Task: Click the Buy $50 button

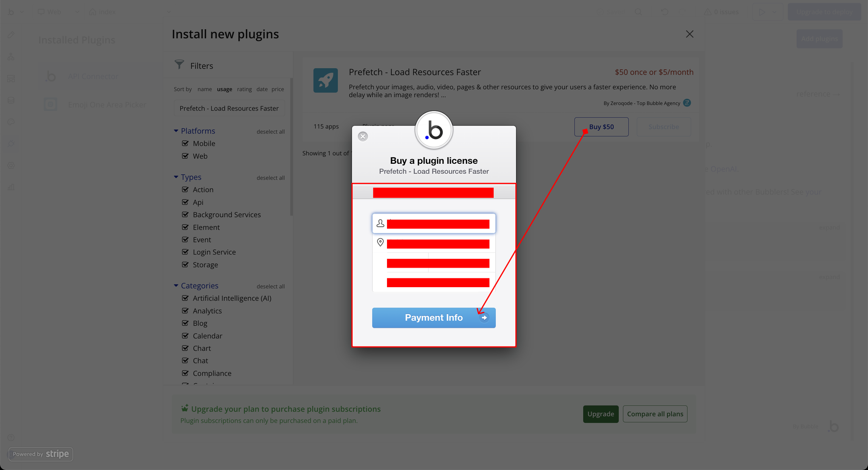Action: [x=601, y=127]
